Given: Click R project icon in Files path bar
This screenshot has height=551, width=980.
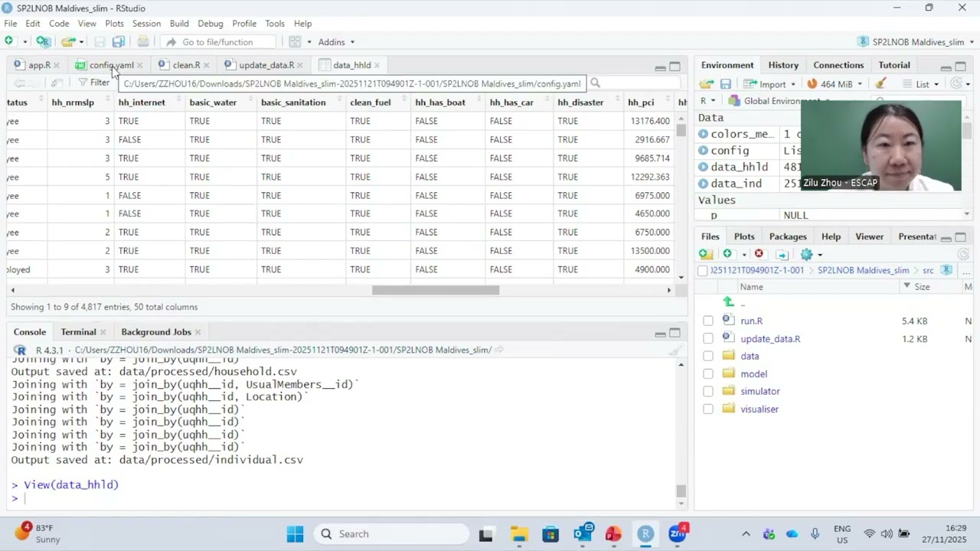Looking at the screenshot, I should [x=946, y=270].
